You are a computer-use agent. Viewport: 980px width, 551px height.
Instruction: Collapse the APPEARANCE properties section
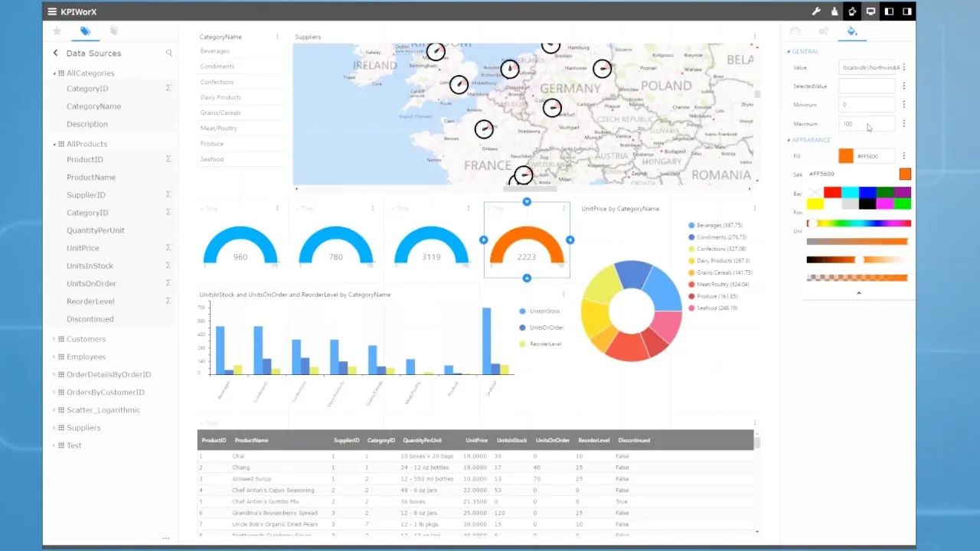tap(789, 140)
